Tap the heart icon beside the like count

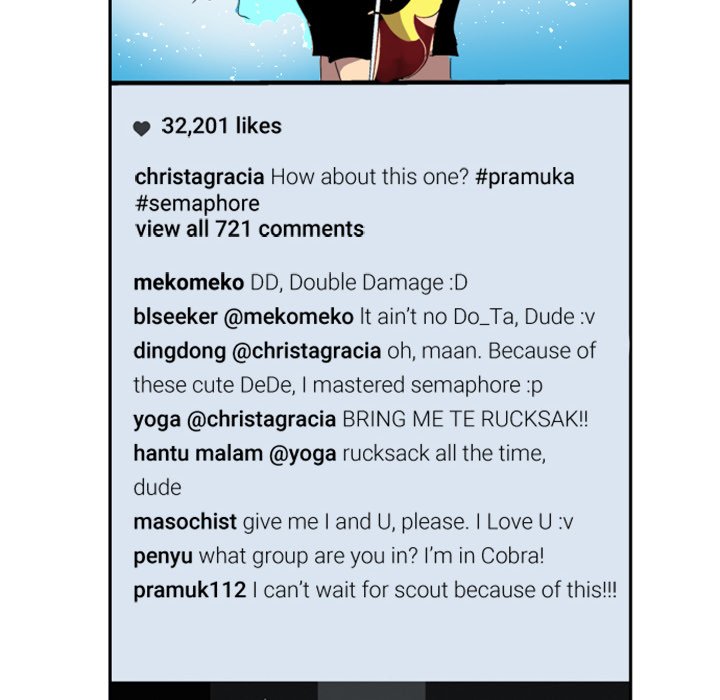(141, 129)
